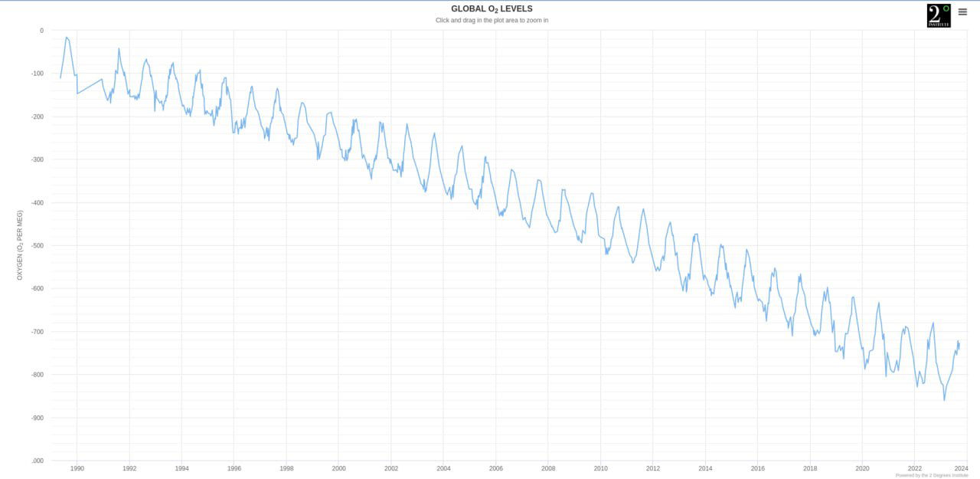Viewport: 980px width, 479px height.
Task: Click the -500 label on the y-axis
Action: 37,246
